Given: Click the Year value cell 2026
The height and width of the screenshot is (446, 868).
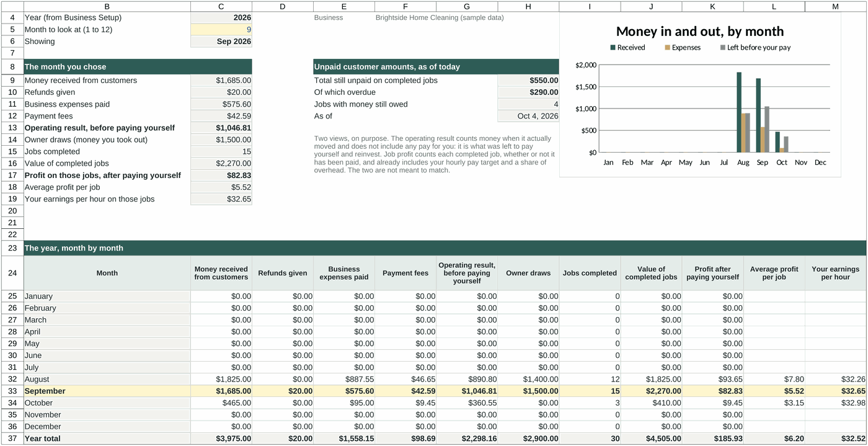Looking at the screenshot, I should pos(221,17).
